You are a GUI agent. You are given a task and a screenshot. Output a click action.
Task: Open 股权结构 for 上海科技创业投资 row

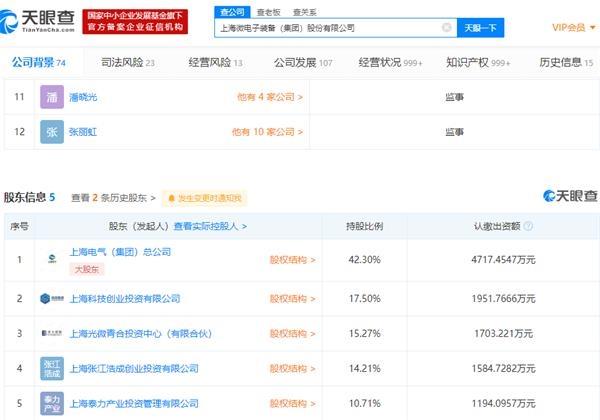tap(293, 299)
